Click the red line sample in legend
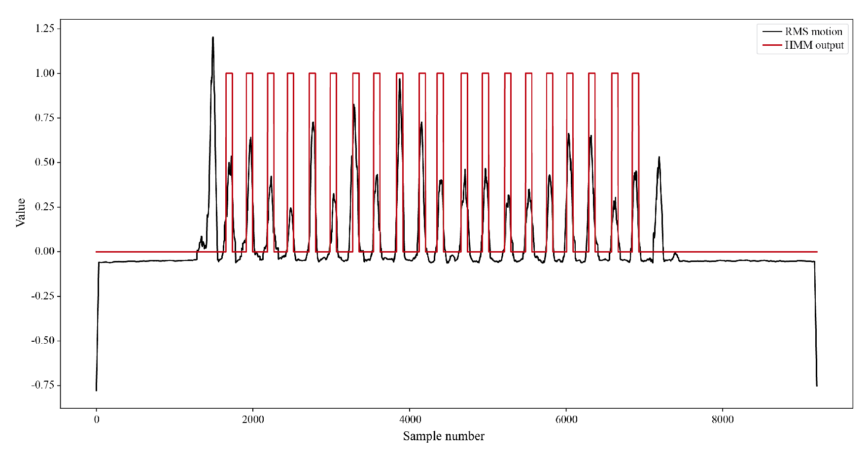The width and height of the screenshot is (868, 454). tap(771, 45)
